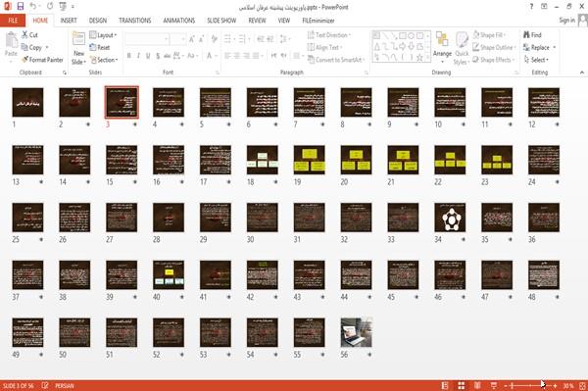Open the Section dropdown
Image resolution: width=588 pixels, height=391 pixels.
[104, 60]
